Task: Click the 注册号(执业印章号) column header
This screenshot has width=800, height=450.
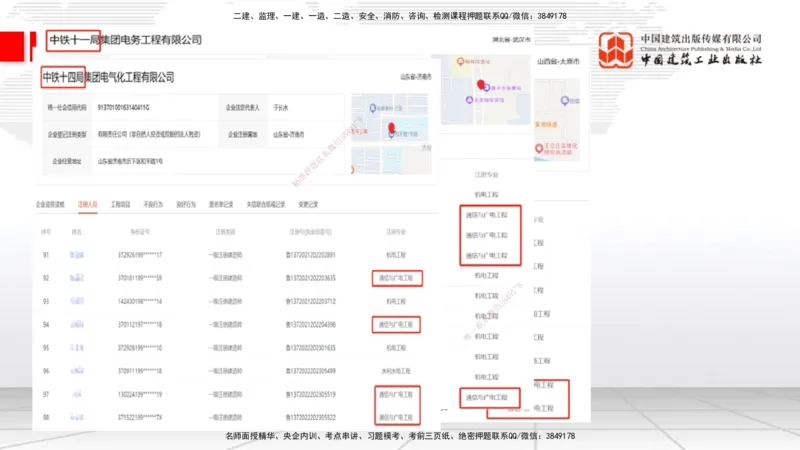Action: tap(310, 232)
